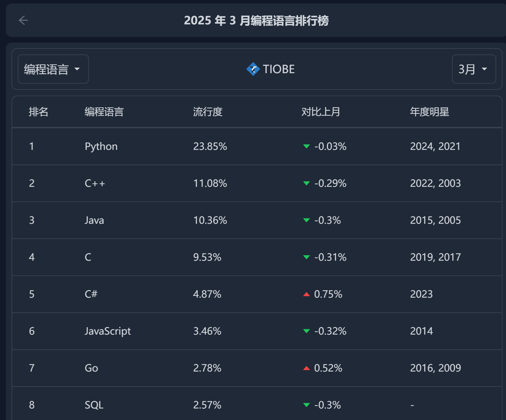Click the caret arrow next to 3月
Image resolution: width=506 pixels, height=420 pixels.
point(484,69)
